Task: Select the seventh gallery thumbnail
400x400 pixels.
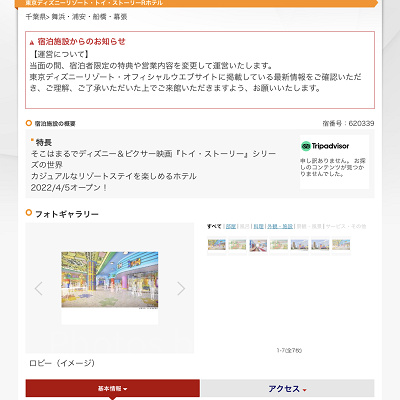Action: [x=341, y=245]
